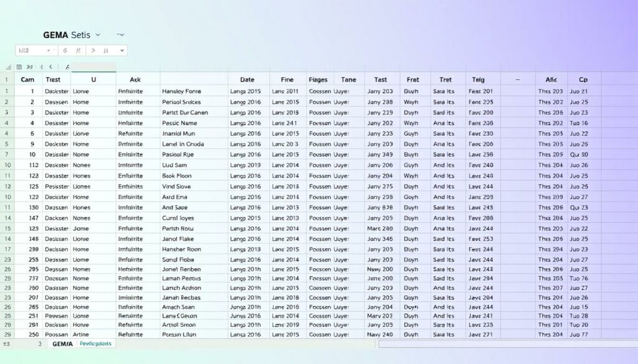Select the Tane column header
This screenshot has height=364, width=638.
349,80
